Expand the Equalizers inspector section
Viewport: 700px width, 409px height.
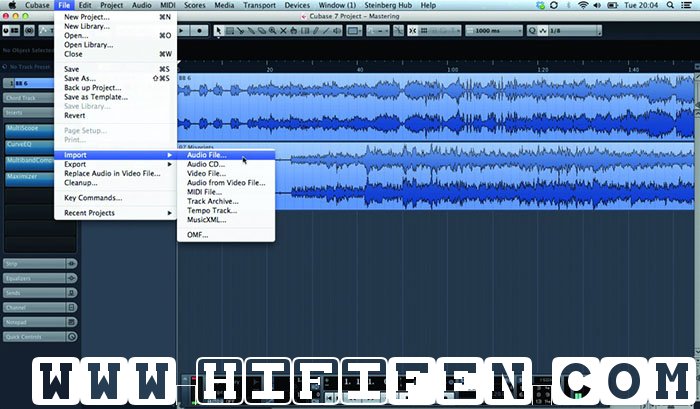[x=34, y=278]
